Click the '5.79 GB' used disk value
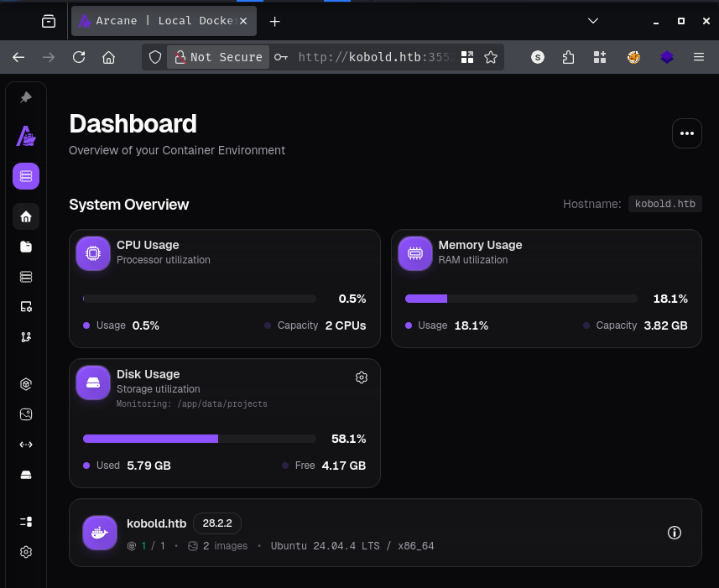 (148, 466)
